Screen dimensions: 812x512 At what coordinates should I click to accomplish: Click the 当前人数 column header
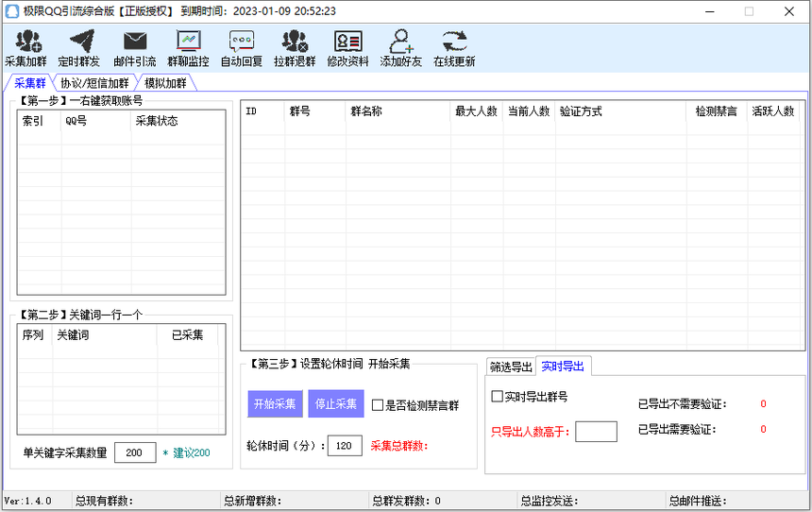[x=529, y=111]
